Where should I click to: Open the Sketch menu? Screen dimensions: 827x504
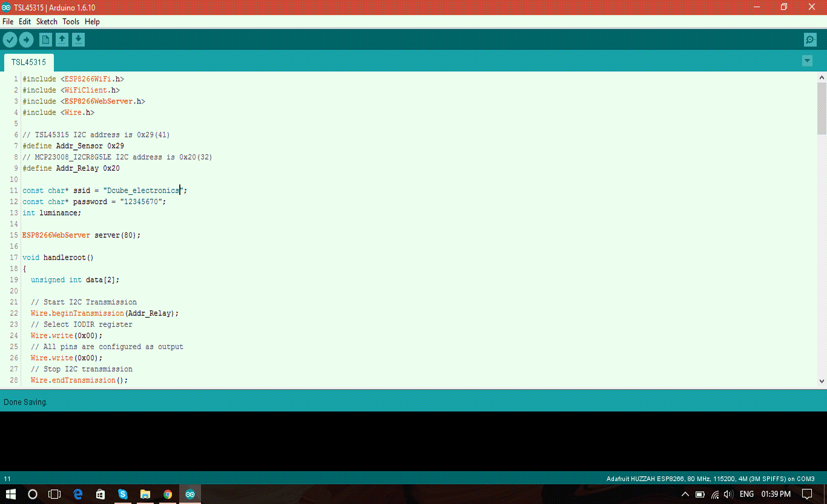tap(47, 22)
